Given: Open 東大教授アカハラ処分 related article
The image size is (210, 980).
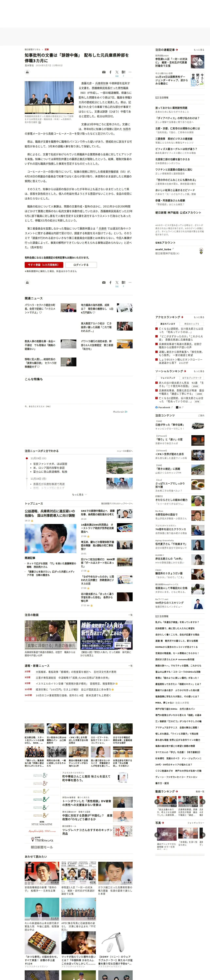Looking at the screenshot, I should (96, 327).
